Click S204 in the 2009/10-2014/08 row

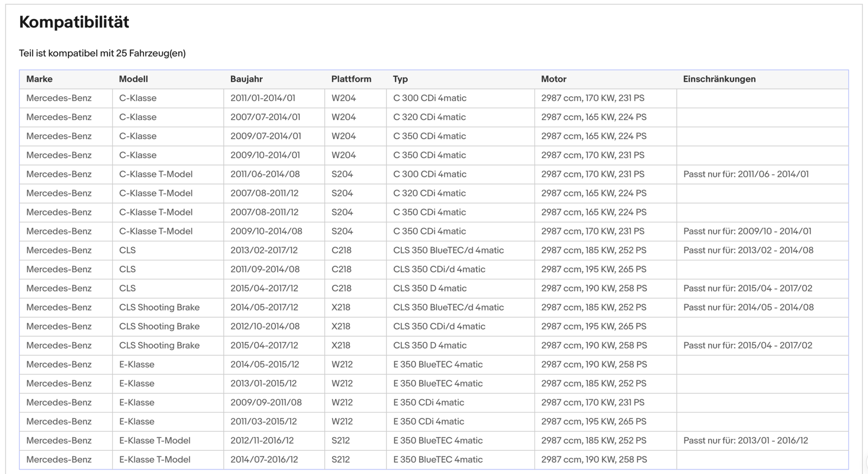tap(342, 231)
